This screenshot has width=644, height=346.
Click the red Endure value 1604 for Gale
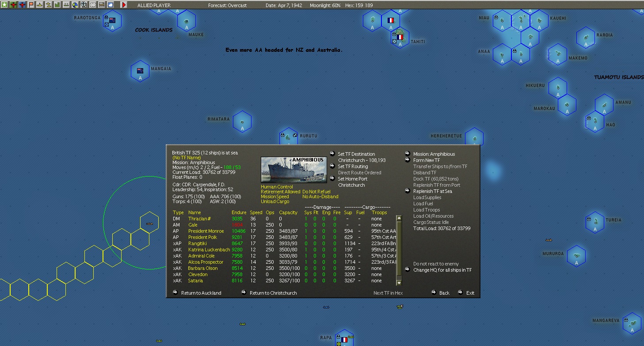(x=237, y=225)
